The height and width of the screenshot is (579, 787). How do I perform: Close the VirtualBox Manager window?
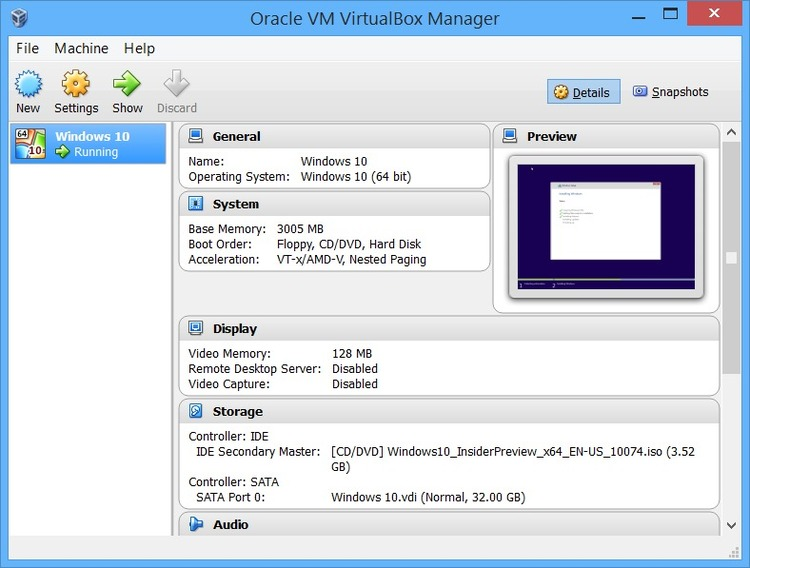point(714,14)
